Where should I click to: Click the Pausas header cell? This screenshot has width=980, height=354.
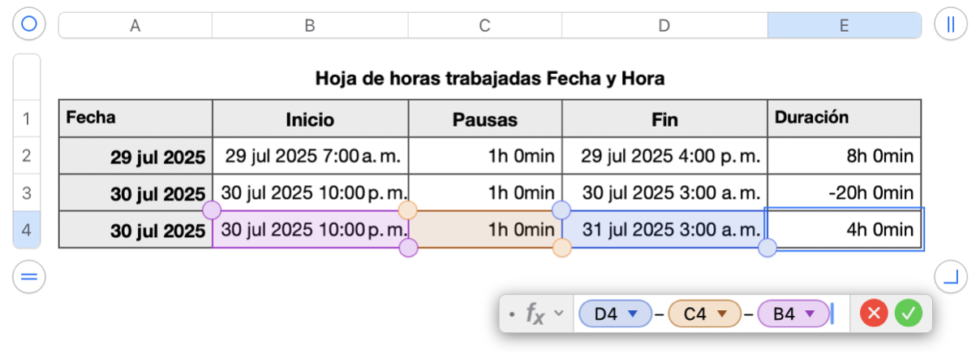tap(484, 119)
